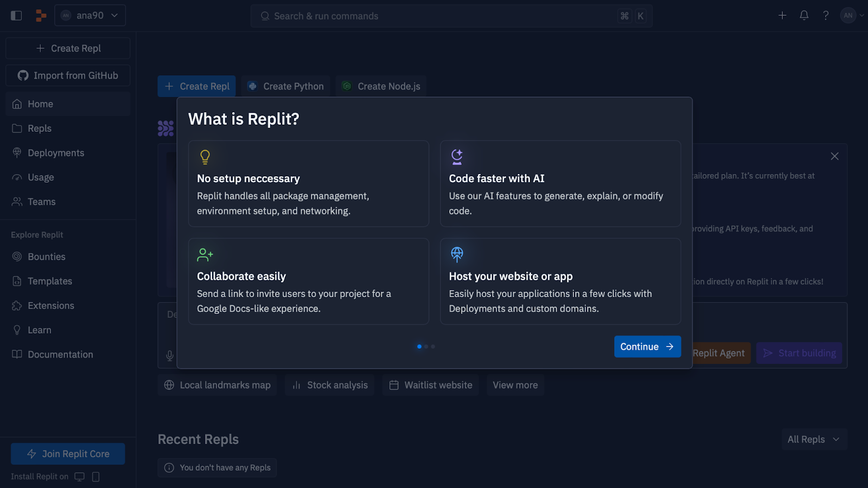
Task: Click the Bounties target icon
Action: [17, 256]
